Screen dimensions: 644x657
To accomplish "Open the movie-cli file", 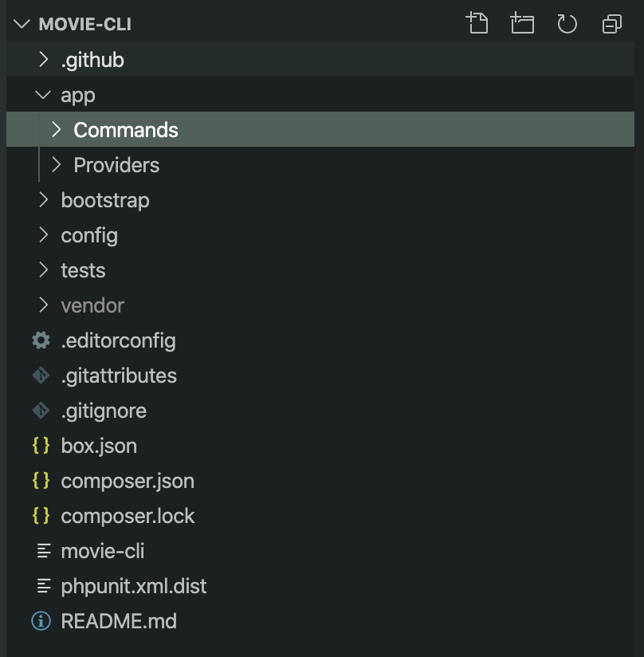I will [x=104, y=551].
